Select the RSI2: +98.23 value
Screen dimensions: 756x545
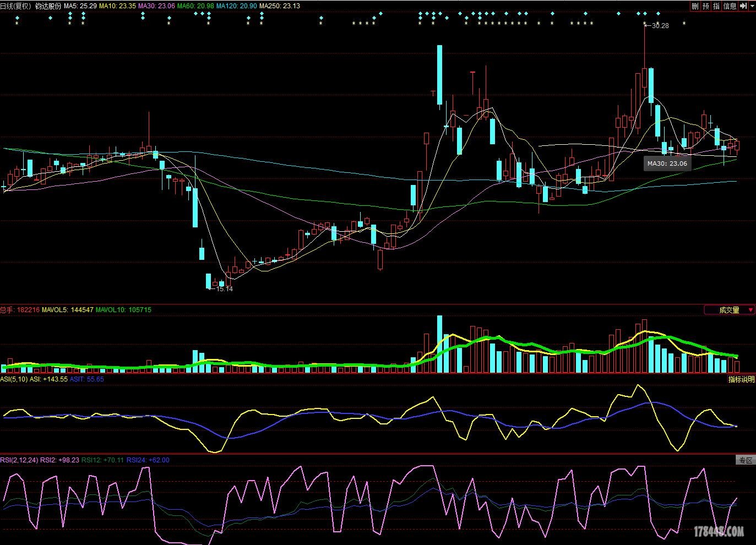59,460
